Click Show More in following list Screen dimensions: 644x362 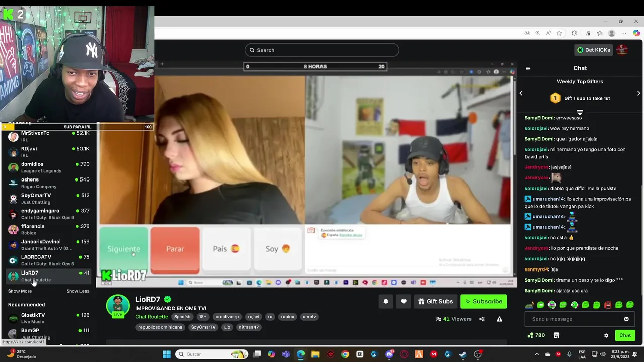pos(20,291)
